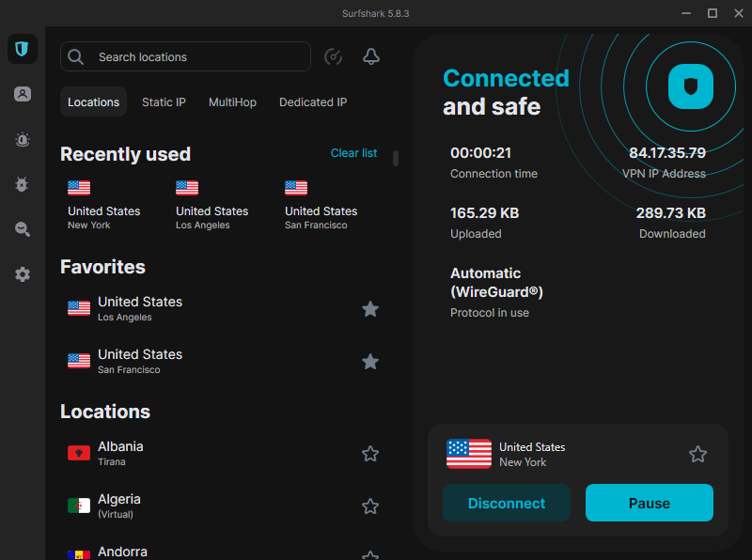Click the speed test gauge icon
752x560 pixels.
(333, 57)
